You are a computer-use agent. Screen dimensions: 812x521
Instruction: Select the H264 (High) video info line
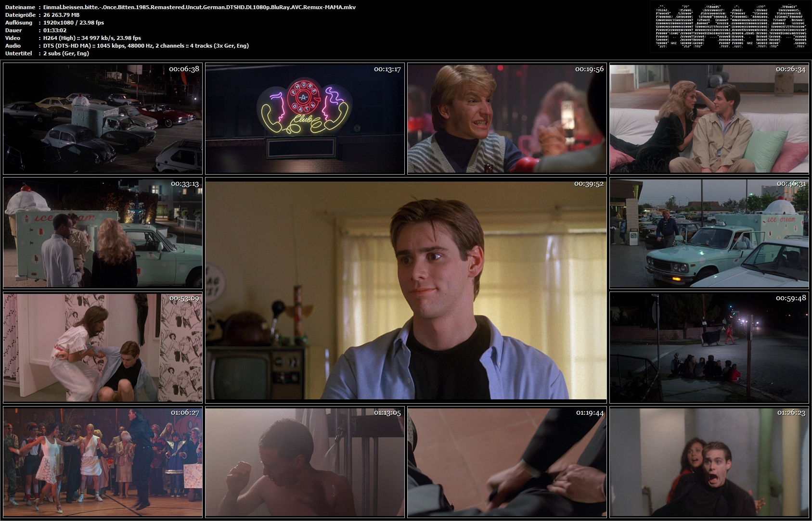(92, 38)
